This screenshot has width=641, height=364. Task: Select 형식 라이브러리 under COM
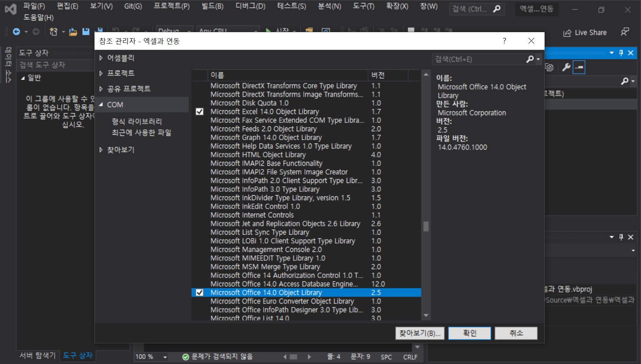pos(137,121)
